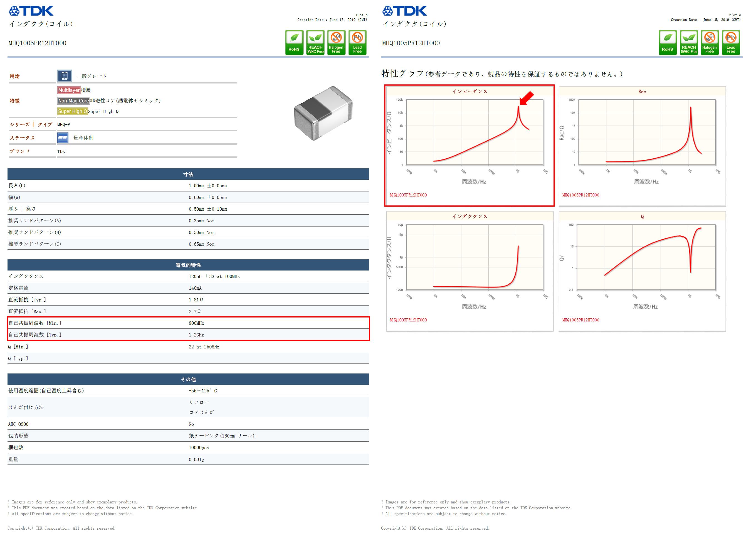
Task: Click the REACH SVHC-Free badge on page 2
Action: (x=689, y=43)
